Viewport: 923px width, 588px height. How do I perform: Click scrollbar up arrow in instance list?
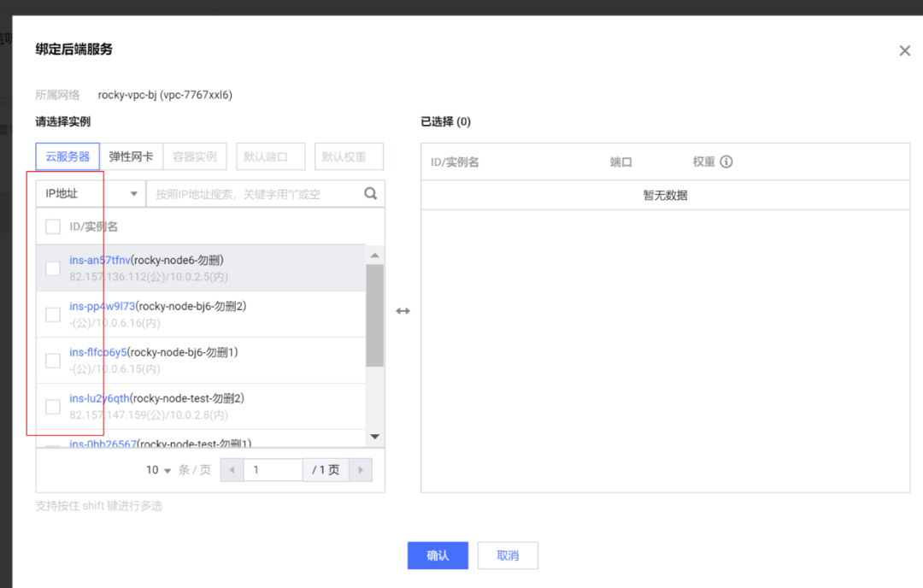tap(375, 256)
